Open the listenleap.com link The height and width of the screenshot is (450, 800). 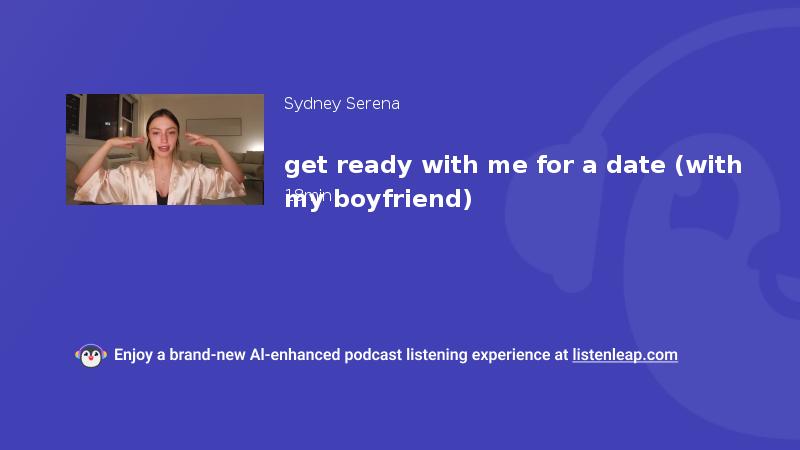[x=625, y=355]
